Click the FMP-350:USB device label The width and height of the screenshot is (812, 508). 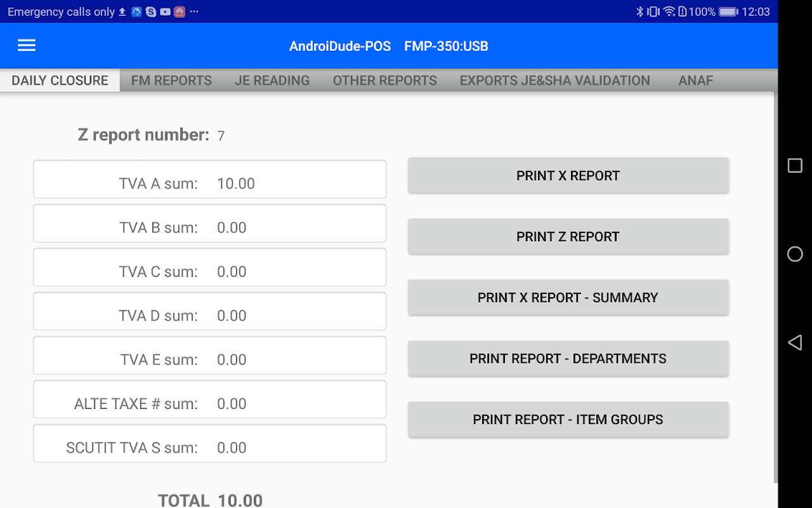click(446, 46)
